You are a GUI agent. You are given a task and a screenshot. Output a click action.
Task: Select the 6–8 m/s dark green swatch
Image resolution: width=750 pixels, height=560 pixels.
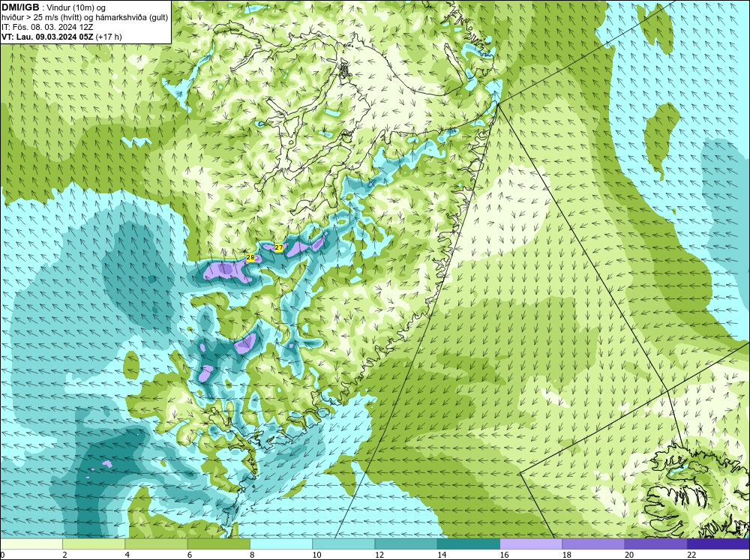click(218, 544)
